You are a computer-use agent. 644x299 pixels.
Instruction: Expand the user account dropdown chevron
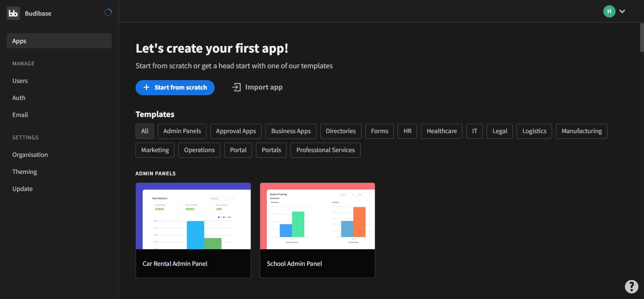point(622,11)
